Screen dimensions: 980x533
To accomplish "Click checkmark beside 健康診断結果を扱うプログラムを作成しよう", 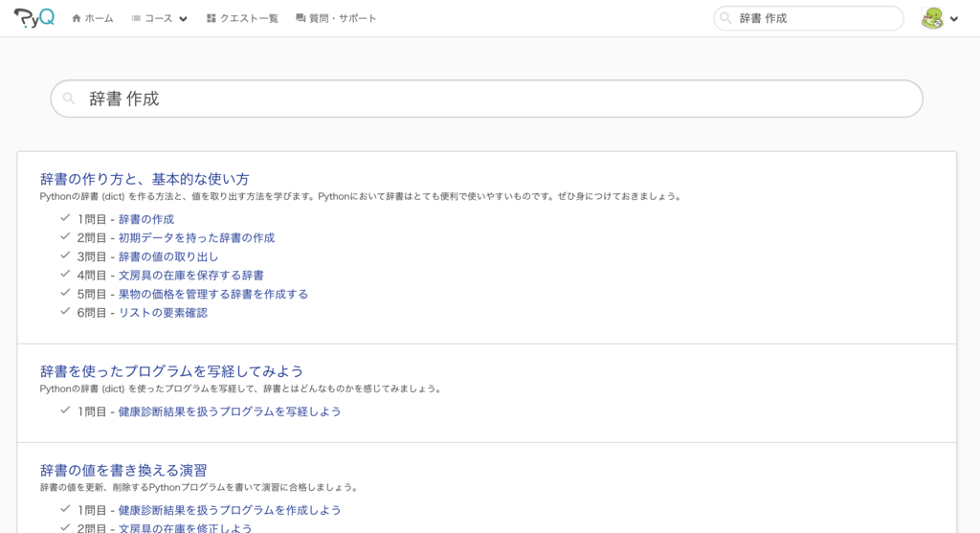I will point(65,509).
